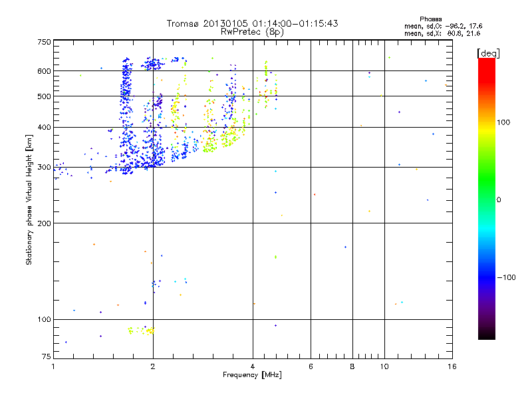This screenshot has width=532, height=399.
Task: Click the y-axis tick label '200'
Action: point(44,223)
